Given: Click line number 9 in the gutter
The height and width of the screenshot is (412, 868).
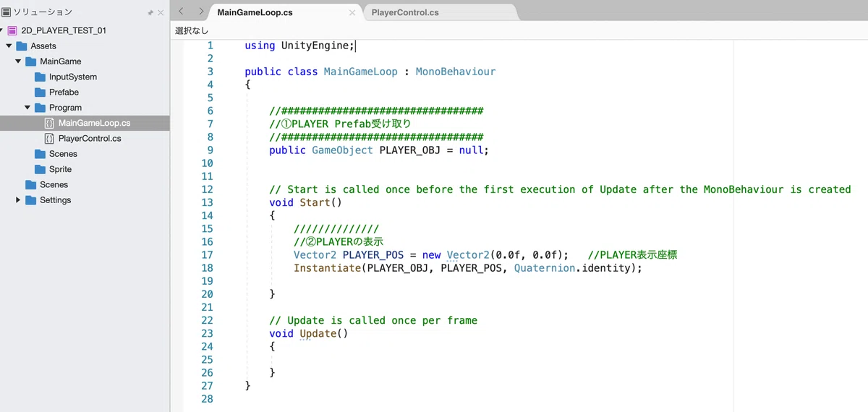Looking at the screenshot, I should 210,150.
